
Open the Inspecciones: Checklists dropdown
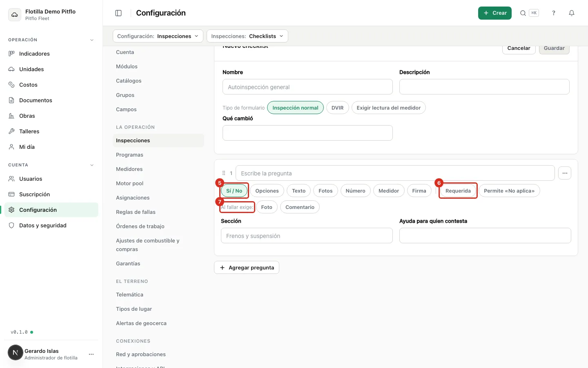(x=247, y=36)
